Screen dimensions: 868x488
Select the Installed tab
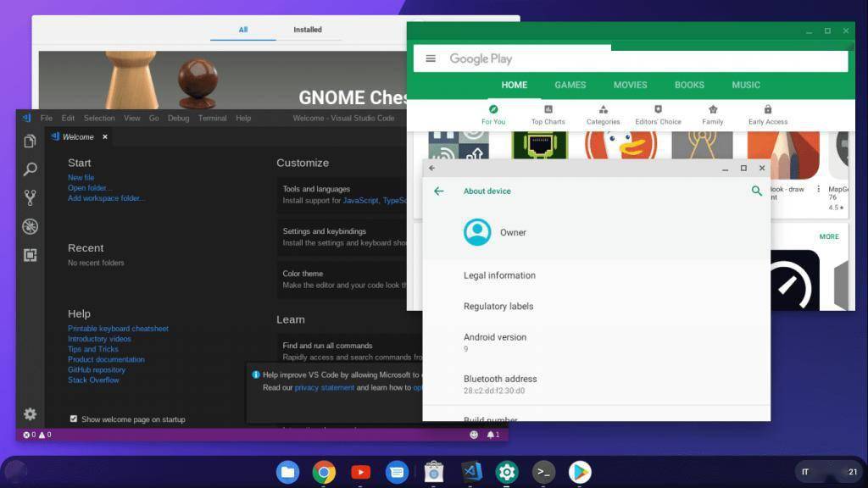tap(308, 30)
